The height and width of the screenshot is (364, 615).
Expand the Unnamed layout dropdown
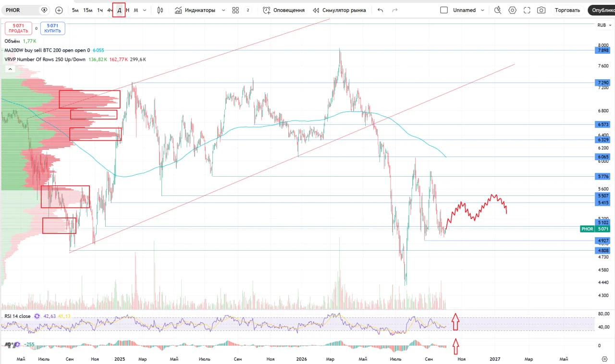click(x=482, y=10)
